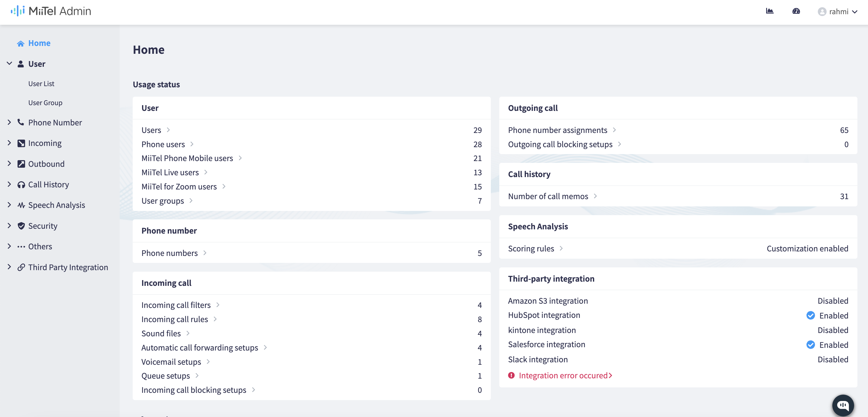Expand the Security section chevron

[9, 226]
